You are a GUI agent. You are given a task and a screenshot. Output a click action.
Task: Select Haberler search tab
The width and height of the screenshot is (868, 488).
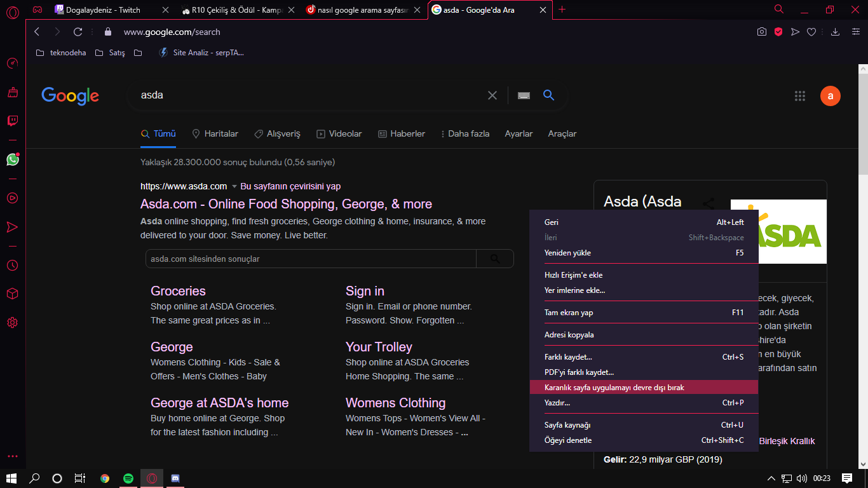402,134
